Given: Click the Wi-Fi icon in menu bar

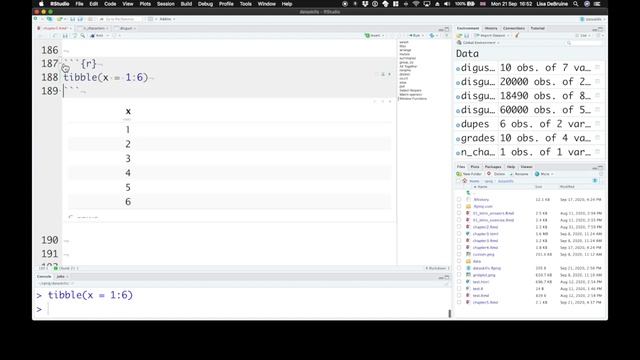Looking at the screenshot, I should tap(416, 4).
